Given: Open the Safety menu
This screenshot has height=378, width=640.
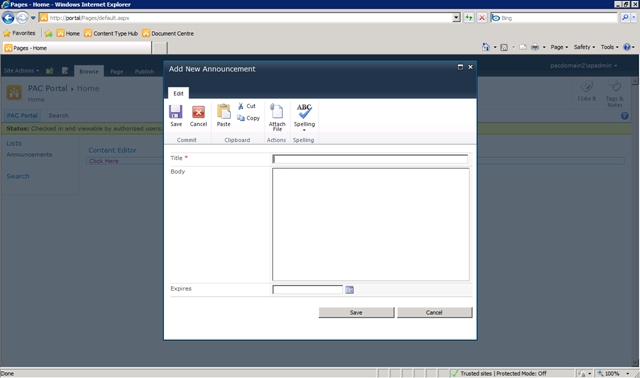Looking at the screenshot, I should (584, 47).
